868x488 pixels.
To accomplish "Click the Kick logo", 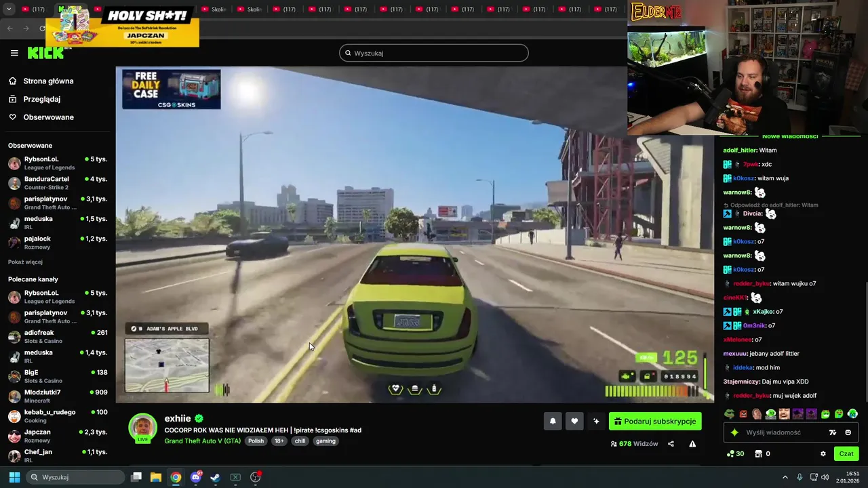I will (45, 53).
